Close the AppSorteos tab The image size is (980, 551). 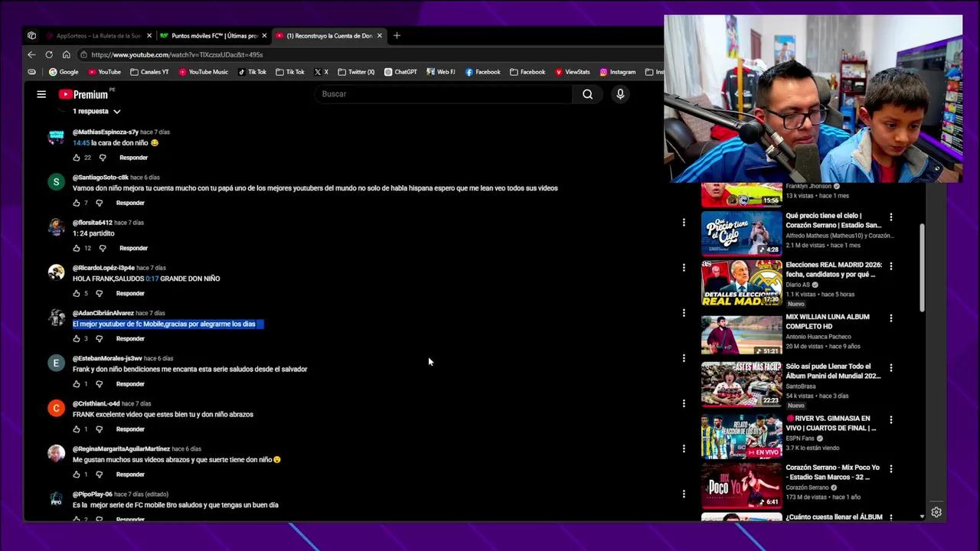tap(149, 35)
